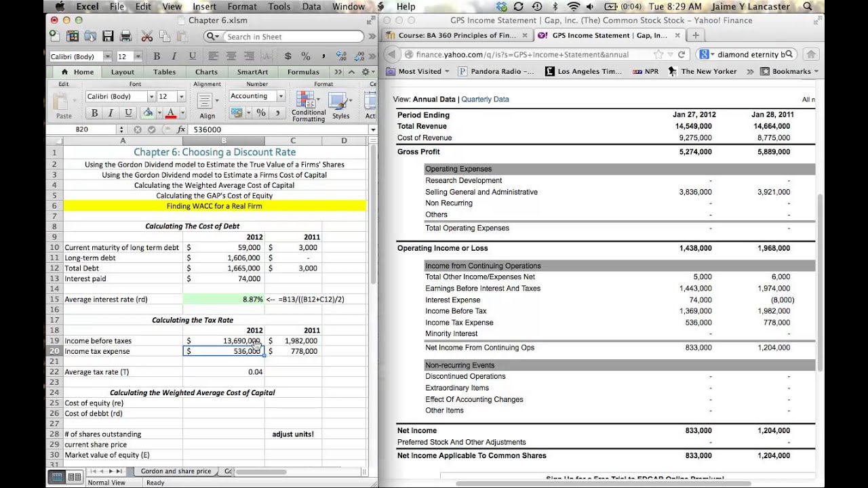
Task: Switch to Charts ribbon tab
Action: [207, 72]
